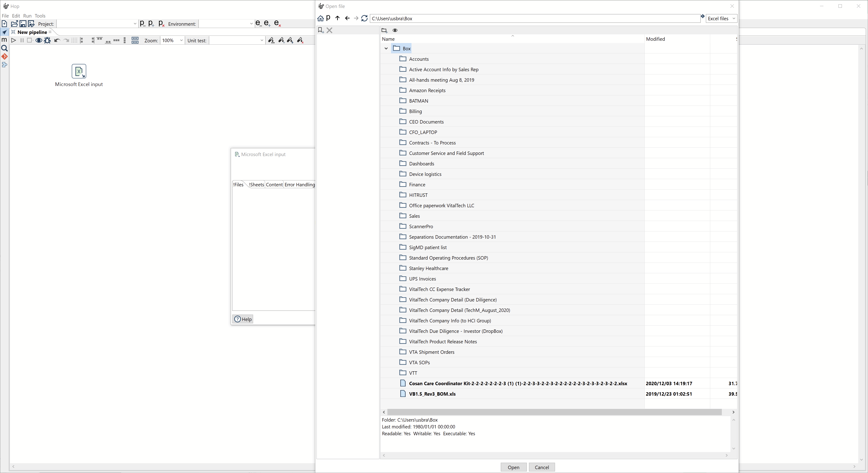Image resolution: width=868 pixels, height=473 pixels.
Task: Refresh the file browser listing
Action: 364,18
